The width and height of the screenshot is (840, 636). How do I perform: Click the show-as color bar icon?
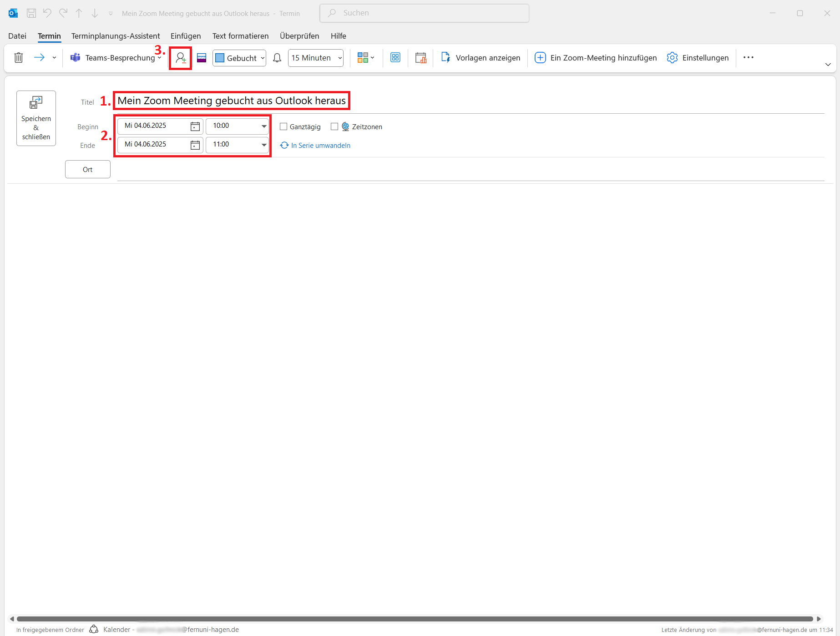(x=202, y=58)
